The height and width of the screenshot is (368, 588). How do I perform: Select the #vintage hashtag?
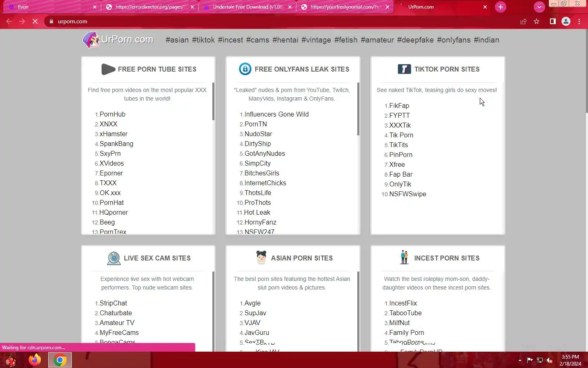(x=316, y=40)
